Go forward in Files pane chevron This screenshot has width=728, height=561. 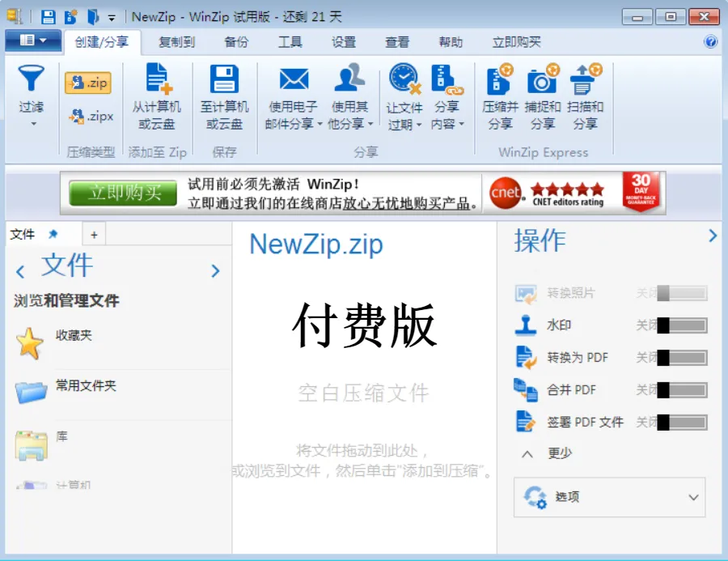pyautogui.click(x=215, y=270)
